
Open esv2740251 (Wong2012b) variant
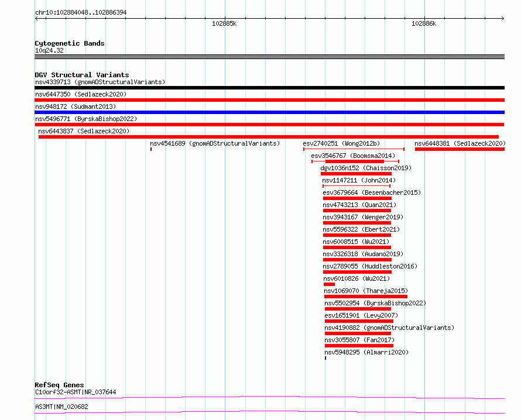341,143
